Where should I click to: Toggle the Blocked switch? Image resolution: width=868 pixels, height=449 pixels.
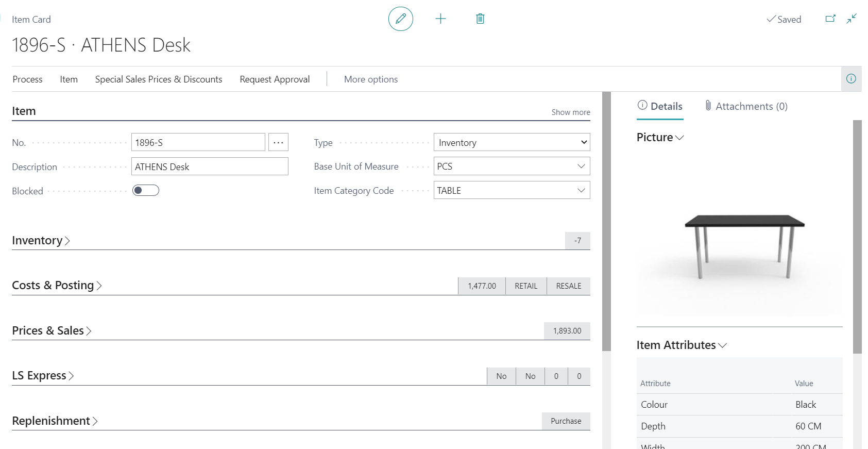click(x=146, y=191)
